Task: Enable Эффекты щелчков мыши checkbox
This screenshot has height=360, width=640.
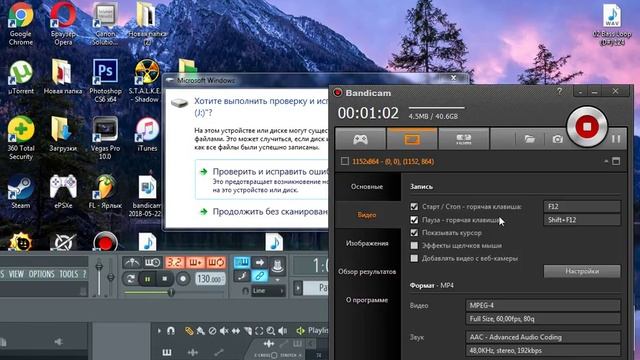Action: [x=414, y=245]
